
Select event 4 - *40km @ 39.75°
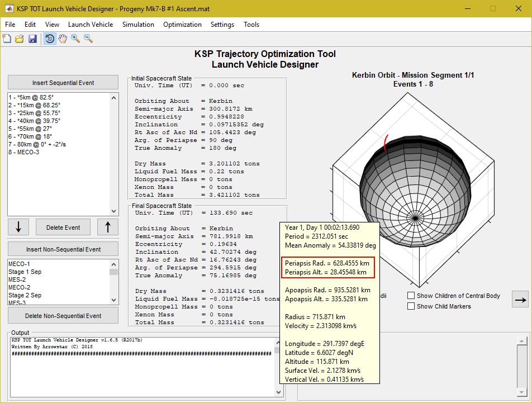tap(59, 121)
